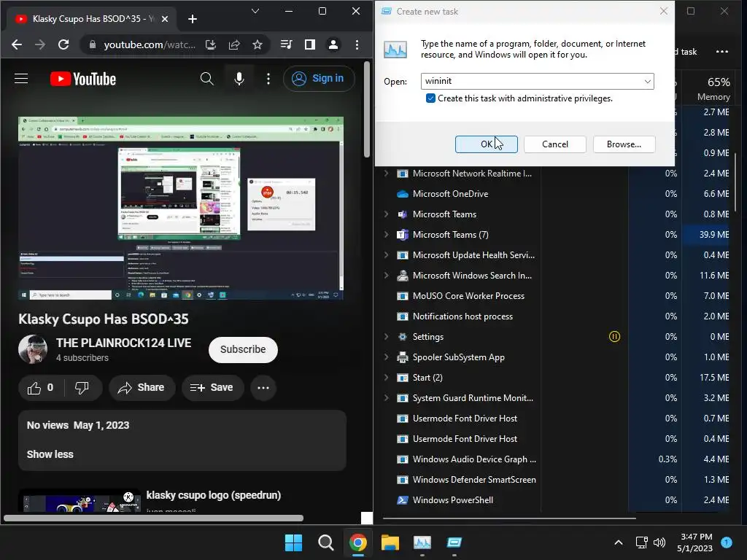Play the Klasky Csupo video thumbnail
The width and height of the screenshot is (747, 560).
[181, 208]
